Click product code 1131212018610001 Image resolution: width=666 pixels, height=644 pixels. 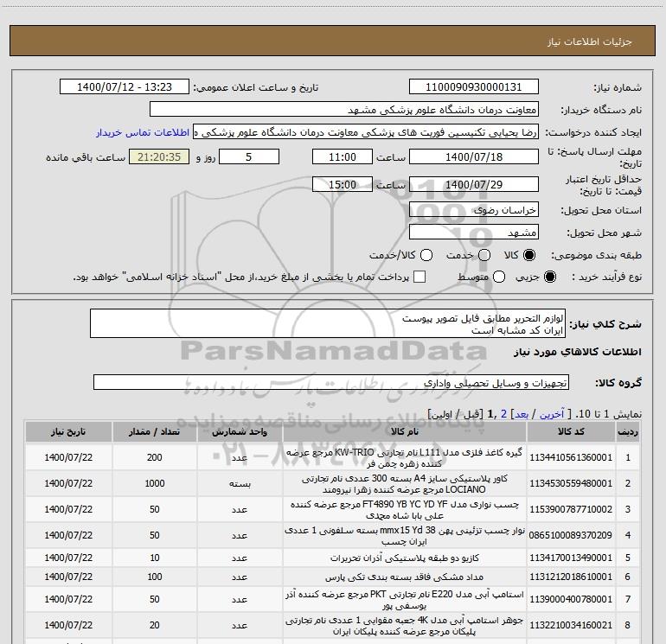pyautogui.click(x=571, y=577)
